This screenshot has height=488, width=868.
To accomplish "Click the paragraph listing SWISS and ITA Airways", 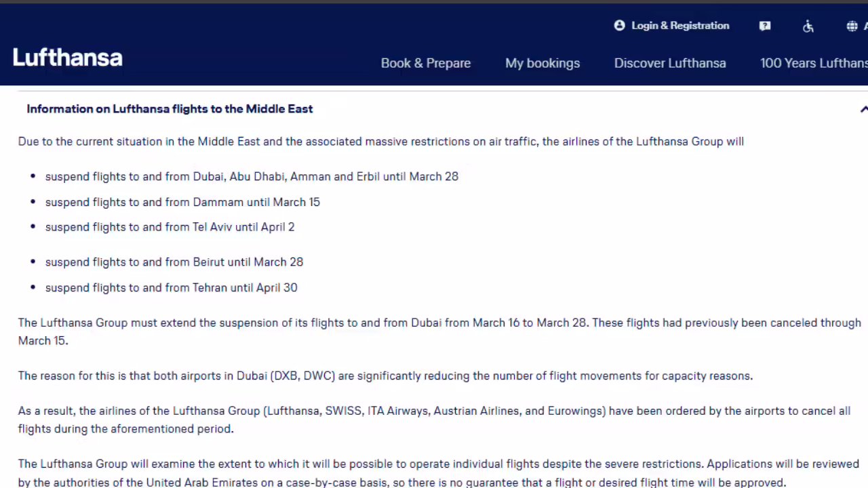I will 434,420.
